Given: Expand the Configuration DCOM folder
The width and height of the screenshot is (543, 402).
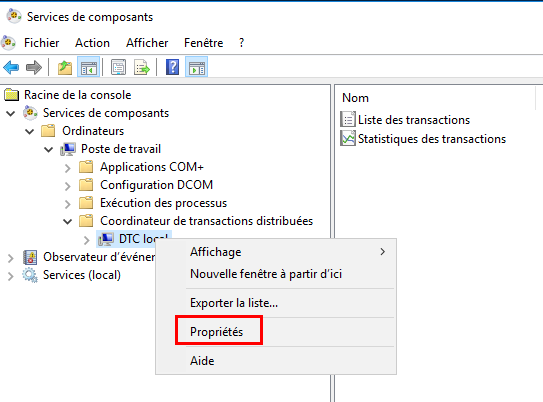Looking at the screenshot, I should [68, 186].
